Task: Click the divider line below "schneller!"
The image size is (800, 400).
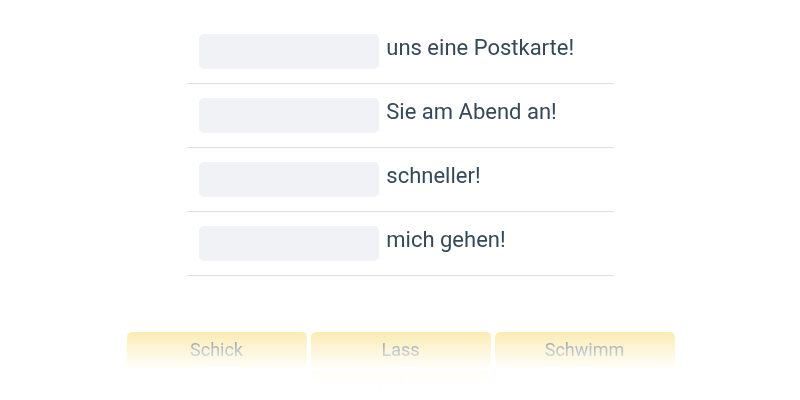Action: point(400,212)
